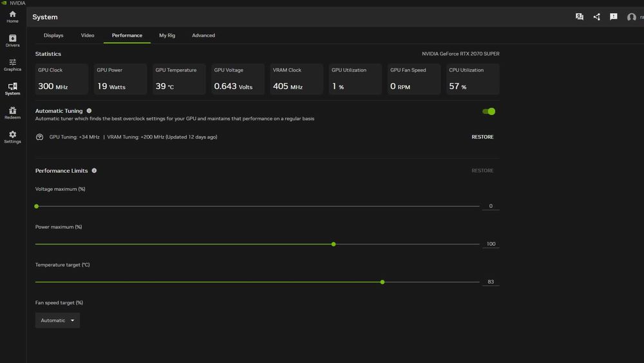The image size is (644, 363).
Task: Click the GPU Tuning +34 MHz text
Action: coord(74,137)
